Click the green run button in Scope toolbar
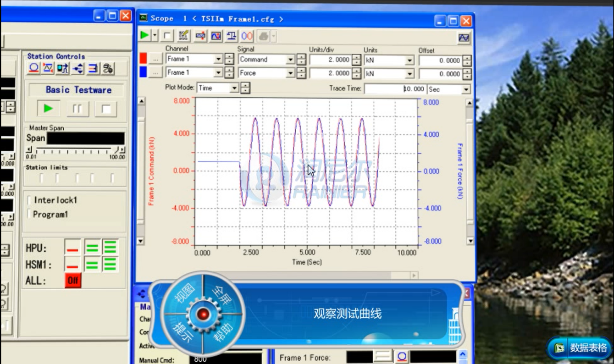 tap(144, 35)
